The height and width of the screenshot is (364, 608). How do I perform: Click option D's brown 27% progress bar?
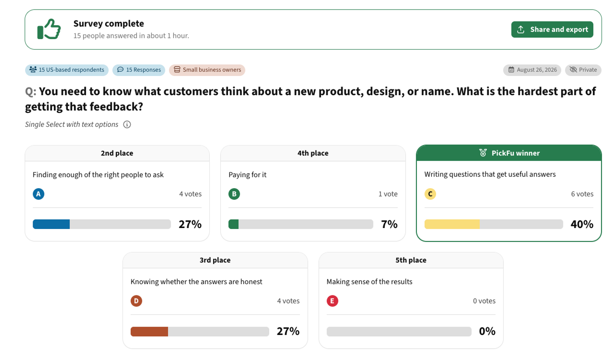point(200,331)
